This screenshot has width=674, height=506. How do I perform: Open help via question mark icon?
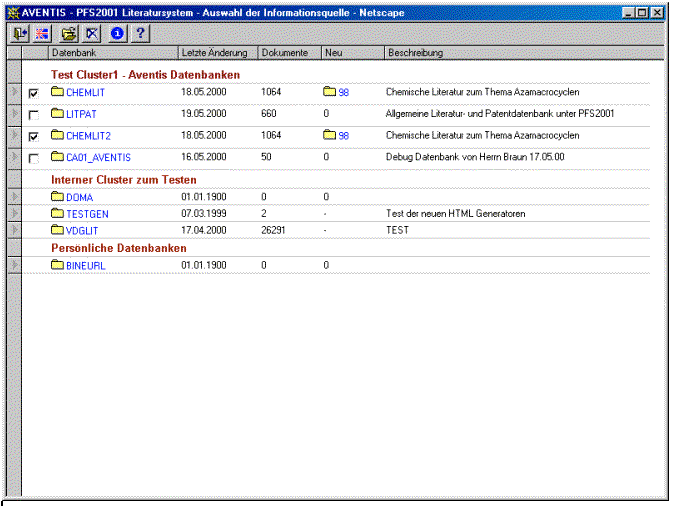click(x=141, y=33)
